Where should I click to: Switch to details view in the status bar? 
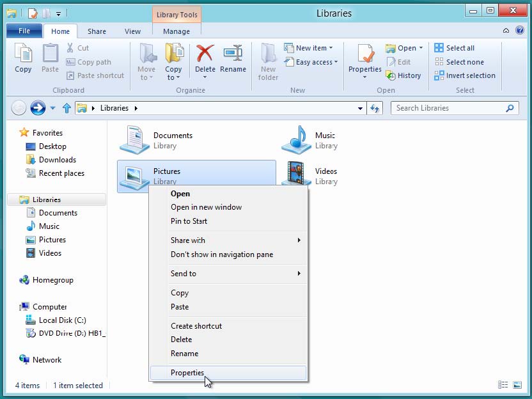point(504,385)
